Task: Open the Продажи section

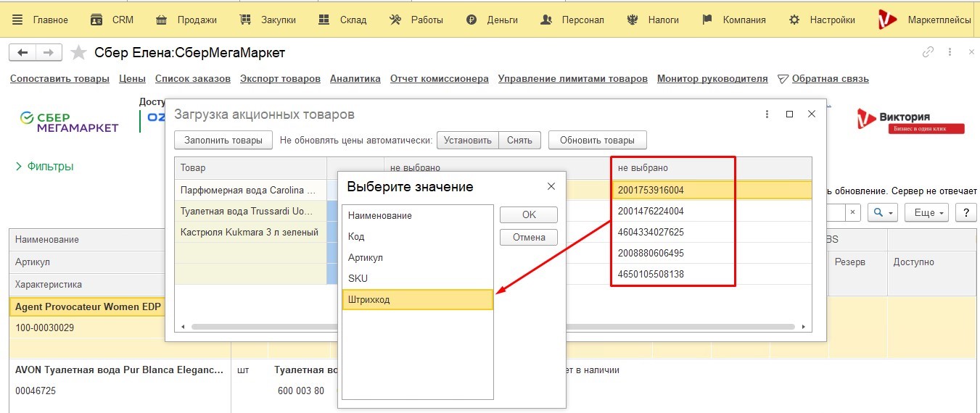Action: [186, 20]
